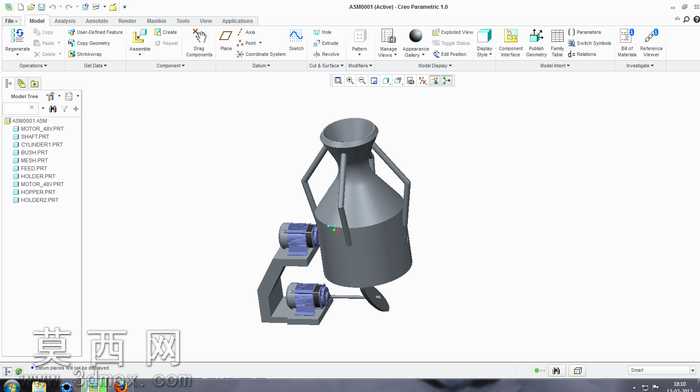700x392 pixels.
Task: Open Parameters dialog
Action: click(585, 32)
